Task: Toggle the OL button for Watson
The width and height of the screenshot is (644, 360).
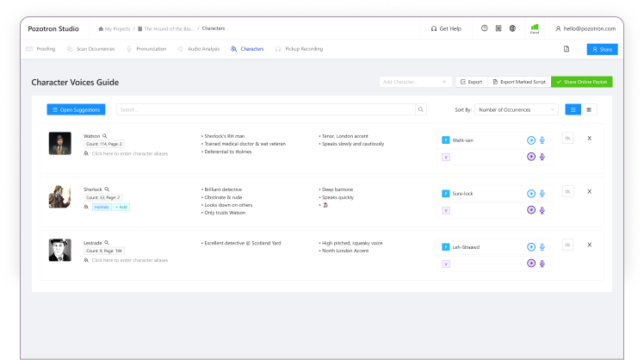Action: tap(567, 138)
